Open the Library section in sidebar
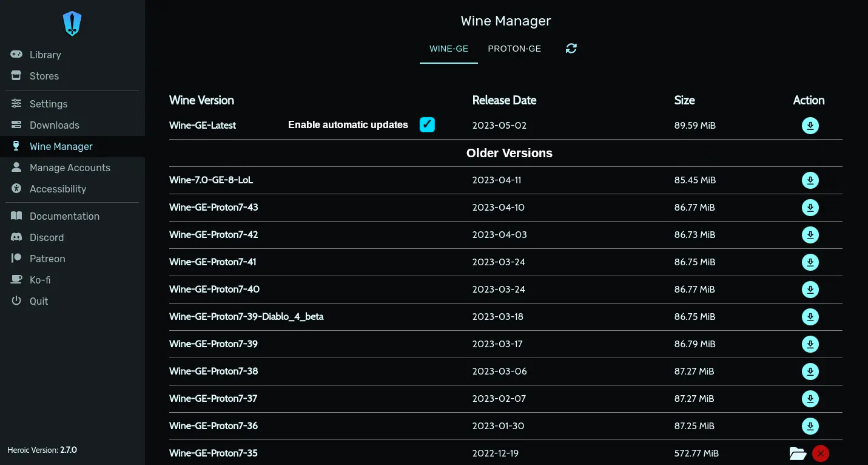 [x=45, y=55]
